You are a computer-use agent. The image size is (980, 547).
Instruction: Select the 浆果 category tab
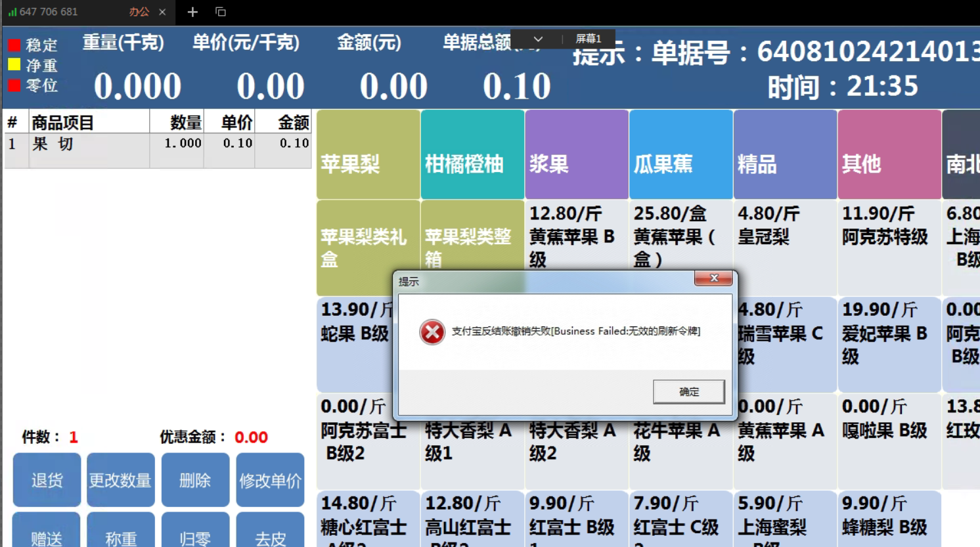577,154
